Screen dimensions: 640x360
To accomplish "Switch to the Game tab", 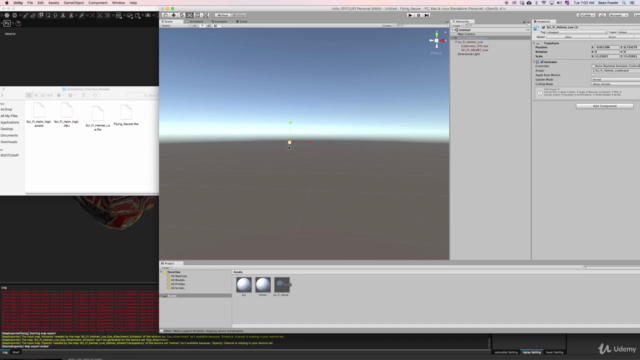I will tap(242, 22).
